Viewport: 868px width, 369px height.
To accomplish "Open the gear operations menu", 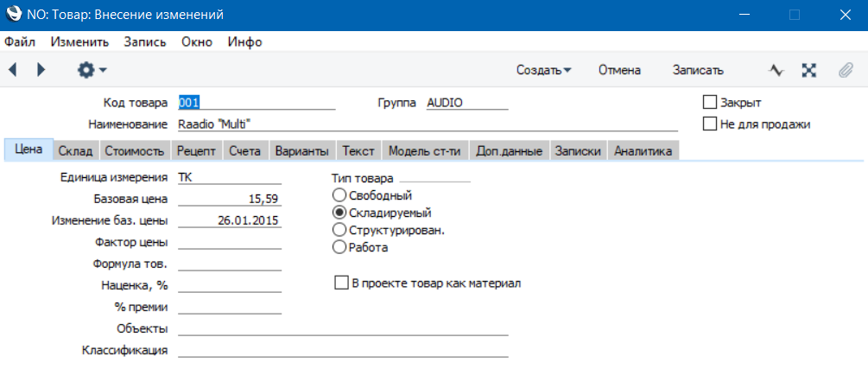I will pyautogui.click(x=91, y=70).
